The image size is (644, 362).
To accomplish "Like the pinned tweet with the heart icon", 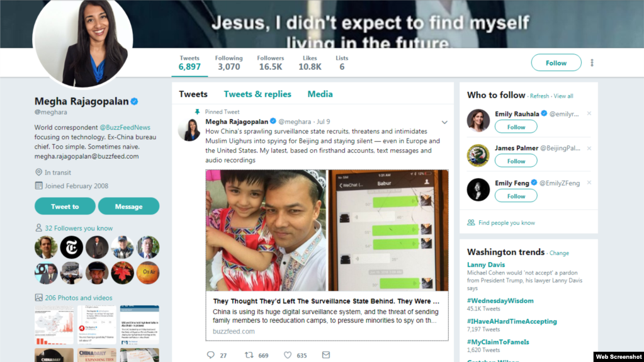I will pyautogui.click(x=288, y=354).
